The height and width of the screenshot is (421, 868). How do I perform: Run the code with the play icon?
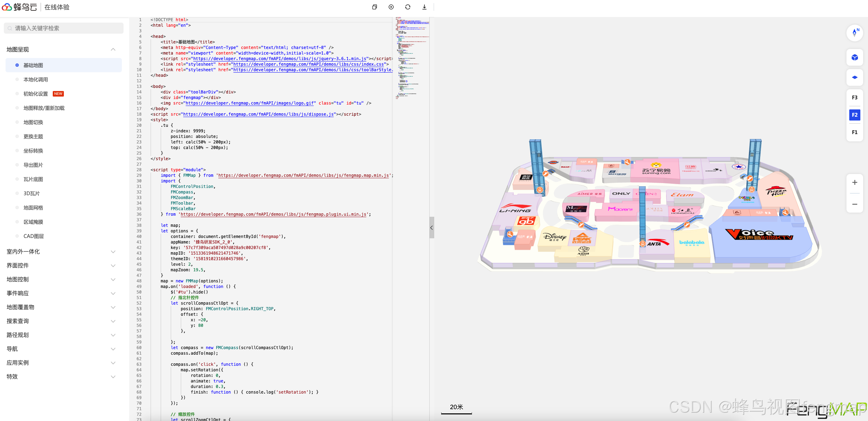pyautogui.click(x=391, y=7)
